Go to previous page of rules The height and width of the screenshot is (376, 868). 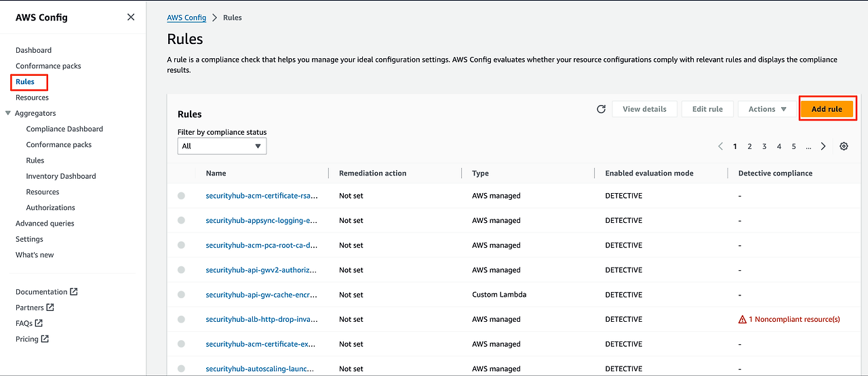tap(720, 146)
